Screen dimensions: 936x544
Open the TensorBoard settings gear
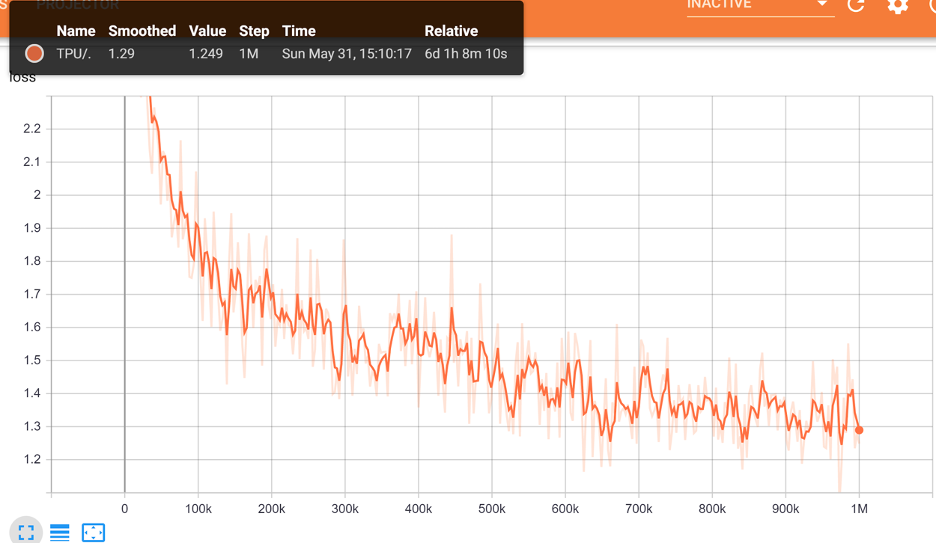[898, 6]
